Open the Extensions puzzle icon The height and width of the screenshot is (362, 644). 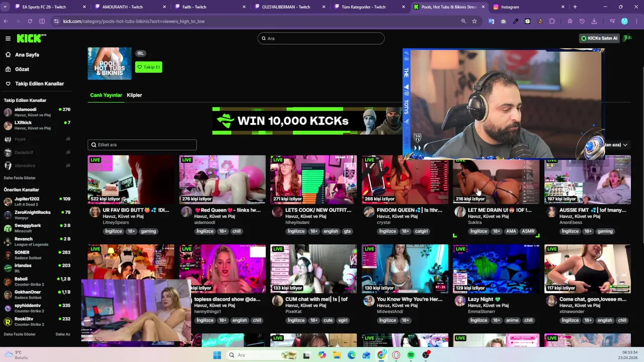552,21
